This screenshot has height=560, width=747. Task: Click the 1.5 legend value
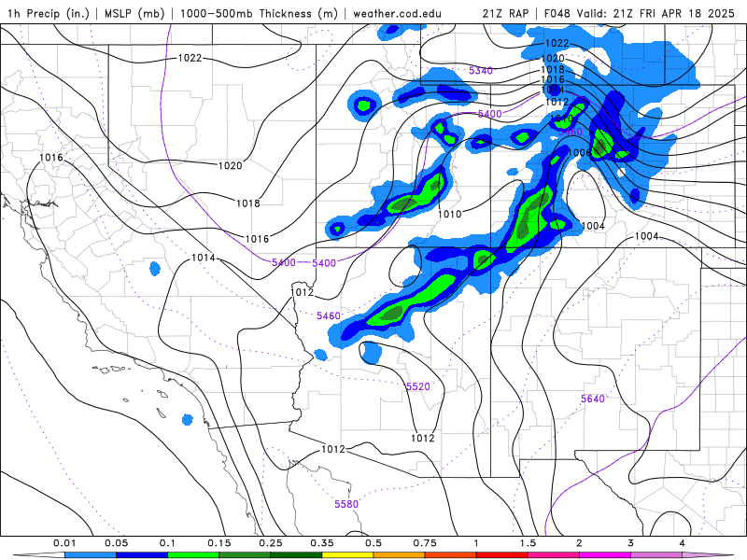(528, 543)
